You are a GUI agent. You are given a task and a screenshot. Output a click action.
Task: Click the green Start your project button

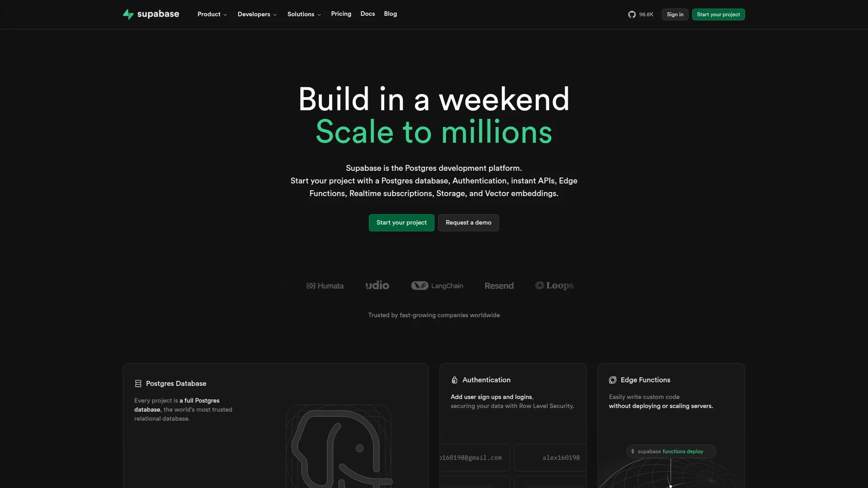(x=401, y=222)
